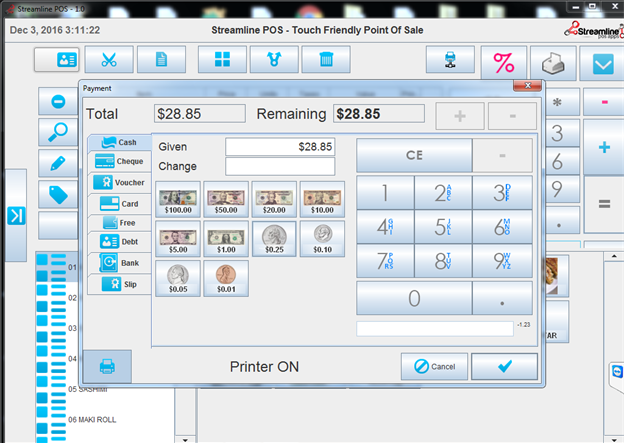The image size is (625, 443).
Task: Tap keypad digit 5 JKL
Action: pyautogui.click(x=443, y=227)
